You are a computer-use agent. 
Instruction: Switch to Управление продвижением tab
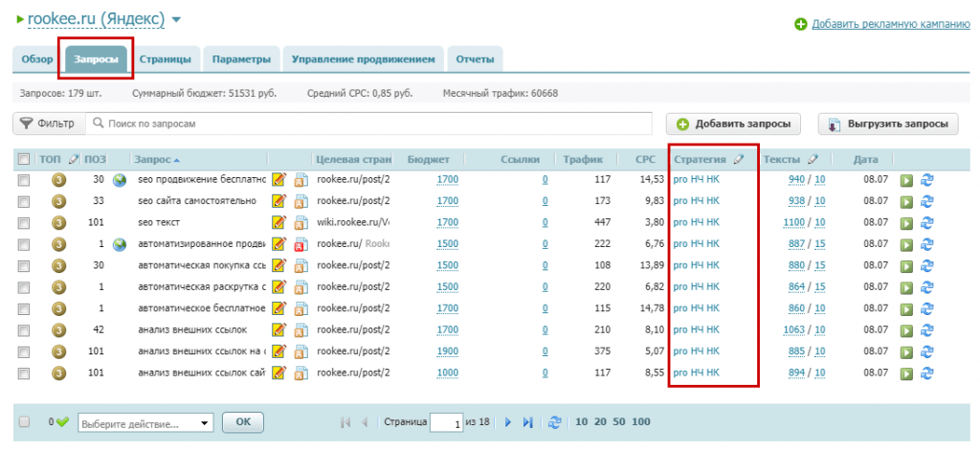click(363, 60)
